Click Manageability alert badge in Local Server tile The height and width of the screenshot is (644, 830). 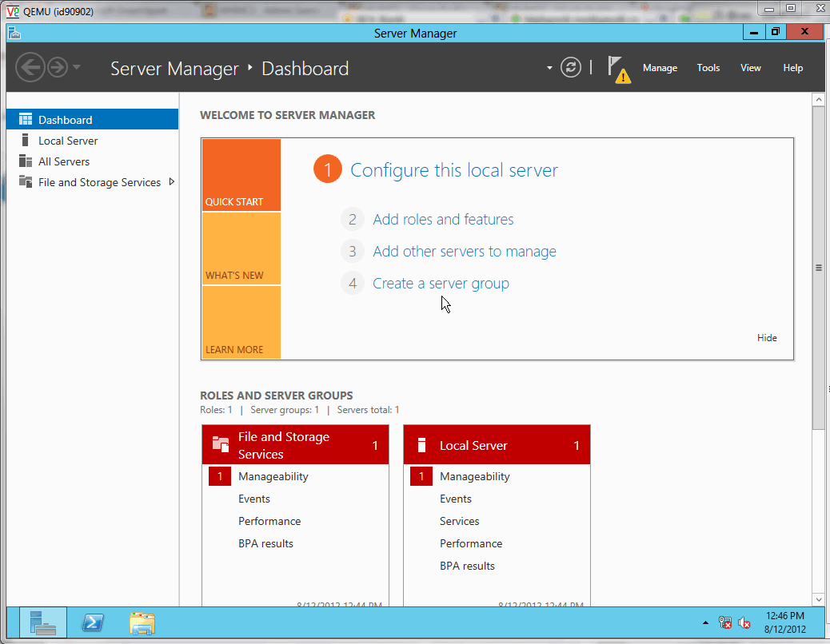tap(421, 476)
